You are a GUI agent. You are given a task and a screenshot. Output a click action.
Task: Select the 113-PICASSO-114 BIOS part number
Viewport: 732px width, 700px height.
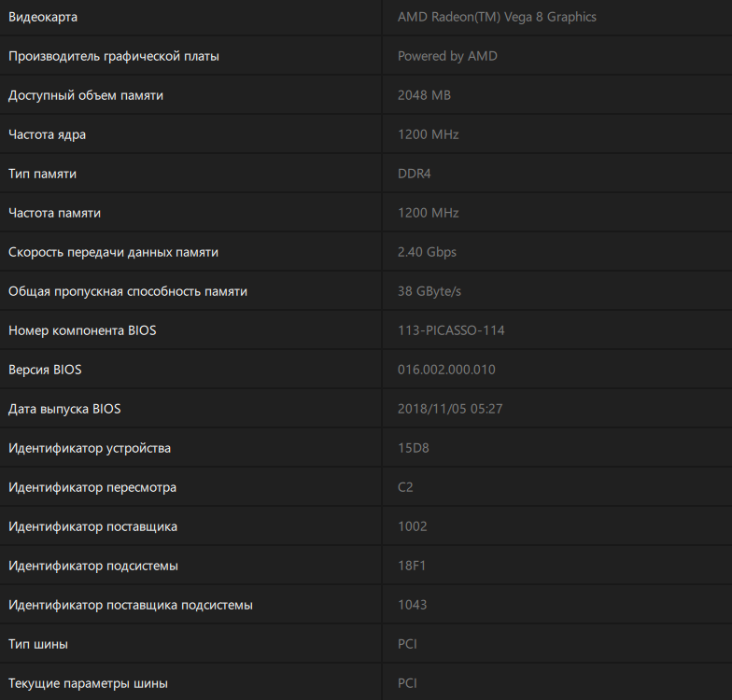coord(451,330)
